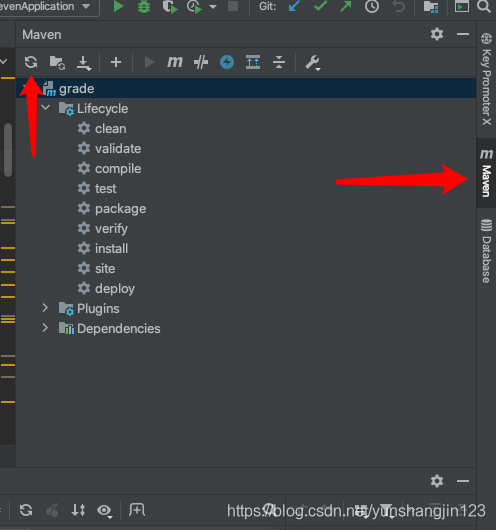
Task: Click Git Update Project blue arrow
Action: tap(294, 6)
